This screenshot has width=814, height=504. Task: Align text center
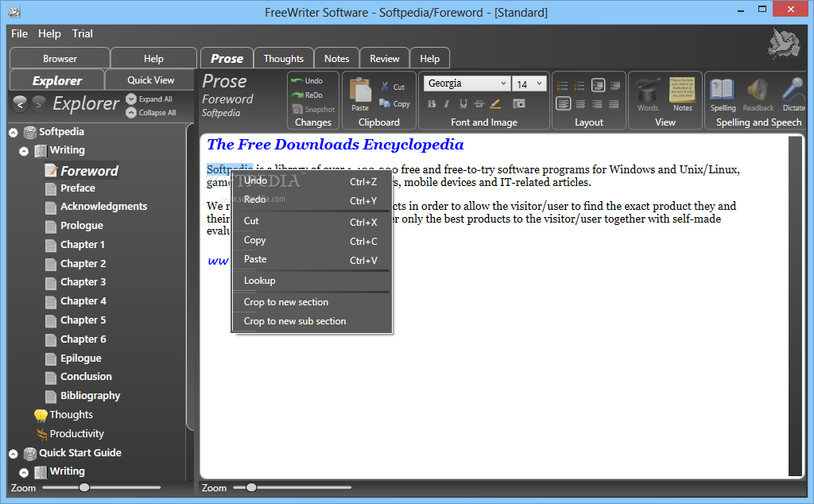pyautogui.click(x=580, y=104)
